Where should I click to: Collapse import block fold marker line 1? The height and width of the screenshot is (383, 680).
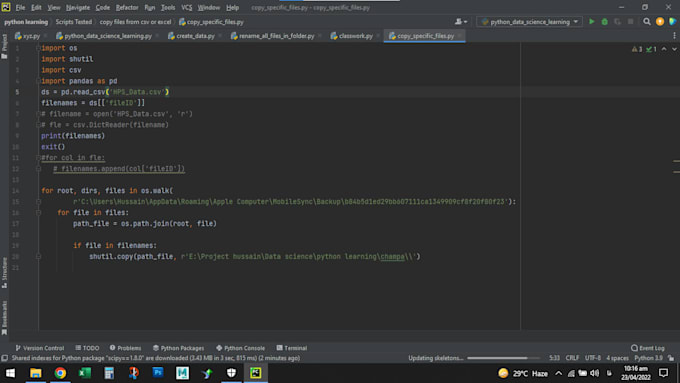pyautogui.click(x=38, y=48)
